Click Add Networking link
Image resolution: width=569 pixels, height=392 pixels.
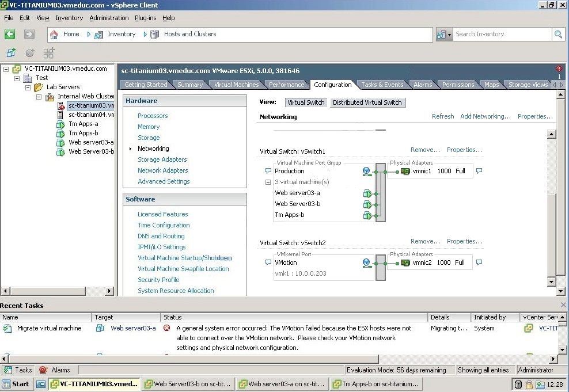pos(485,116)
